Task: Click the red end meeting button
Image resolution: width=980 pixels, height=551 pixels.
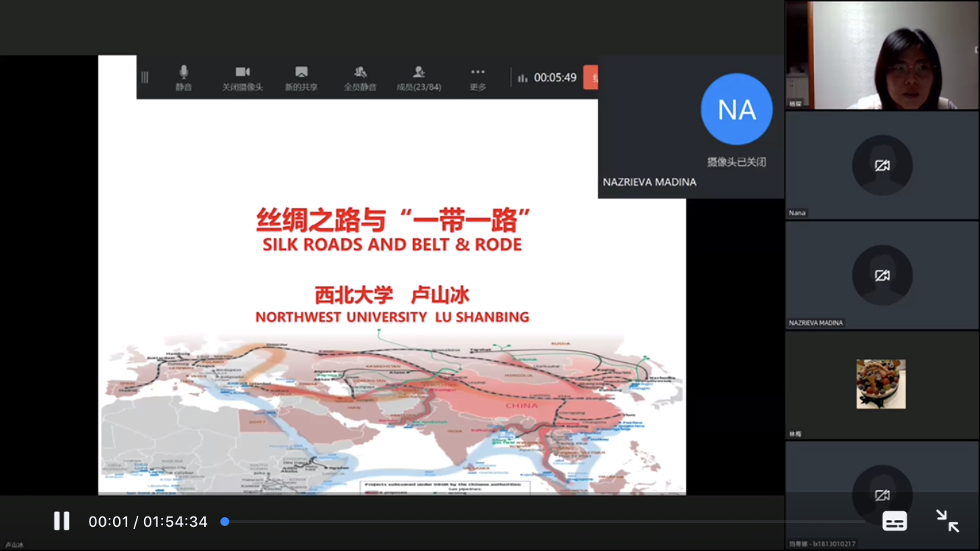Action: [x=591, y=77]
